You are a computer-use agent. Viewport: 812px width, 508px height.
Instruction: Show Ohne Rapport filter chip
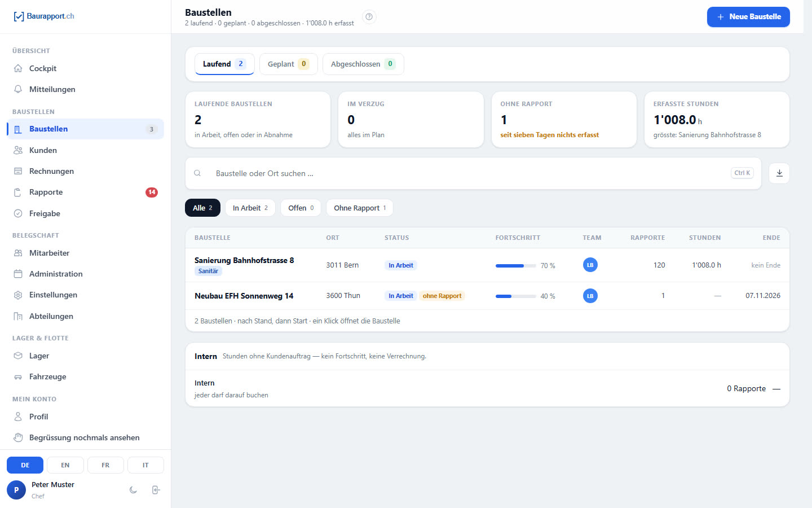pyautogui.click(x=360, y=208)
